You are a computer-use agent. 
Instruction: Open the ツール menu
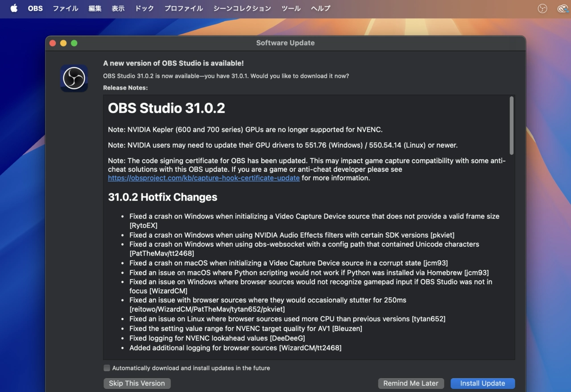[x=291, y=8]
